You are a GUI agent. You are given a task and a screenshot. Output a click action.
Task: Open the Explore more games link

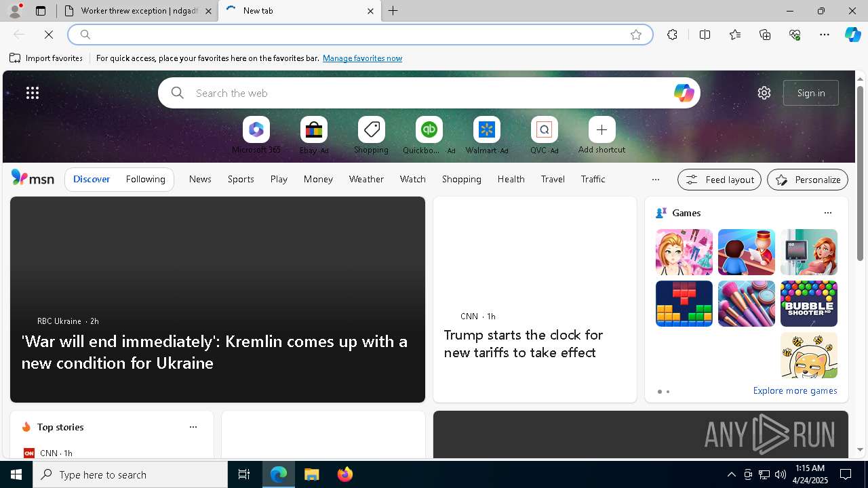pos(795,390)
